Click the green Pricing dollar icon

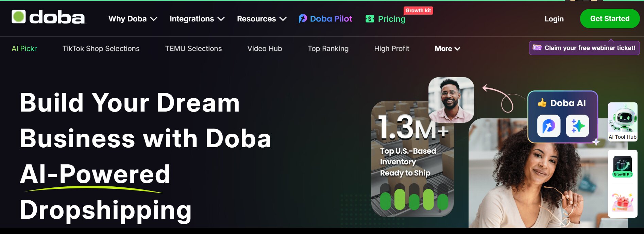[370, 19]
